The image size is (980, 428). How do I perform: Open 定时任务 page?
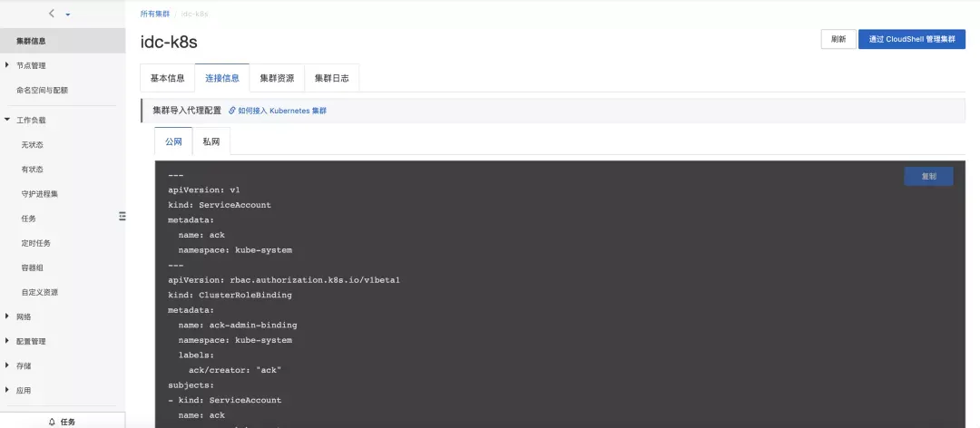(36, 243)
